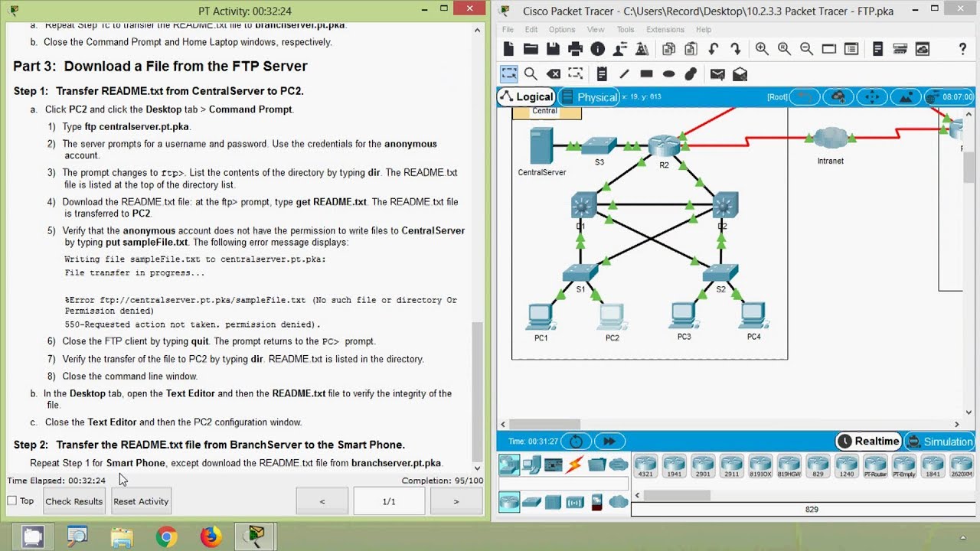
Task: Undo the last action with the Undo arrow
Action: pos(714,49)
